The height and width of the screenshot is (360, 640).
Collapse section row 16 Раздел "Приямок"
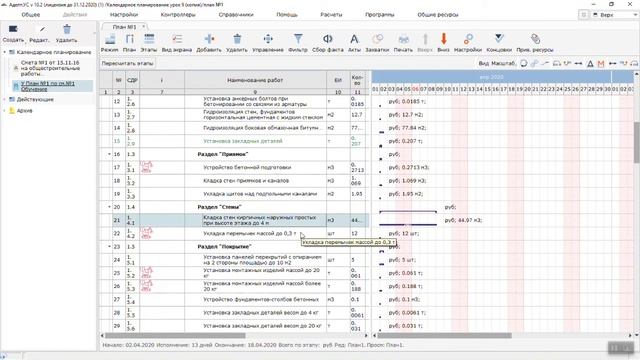109,154
